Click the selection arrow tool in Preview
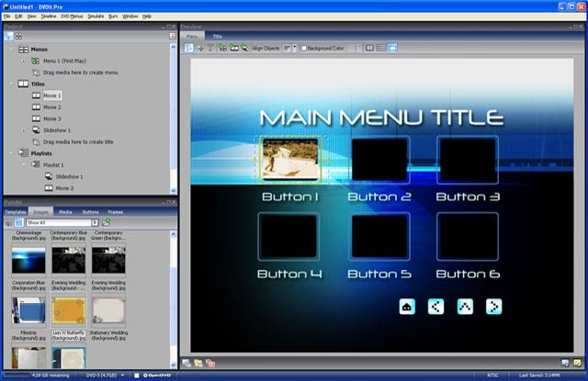This screenshot has height=381, width=588. click(187, 47)
